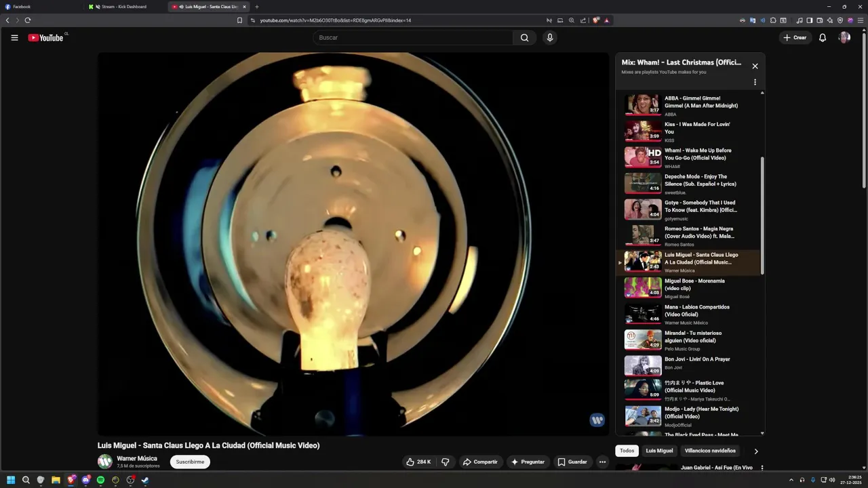Open the Warner Música channel name link

[137, 458]
